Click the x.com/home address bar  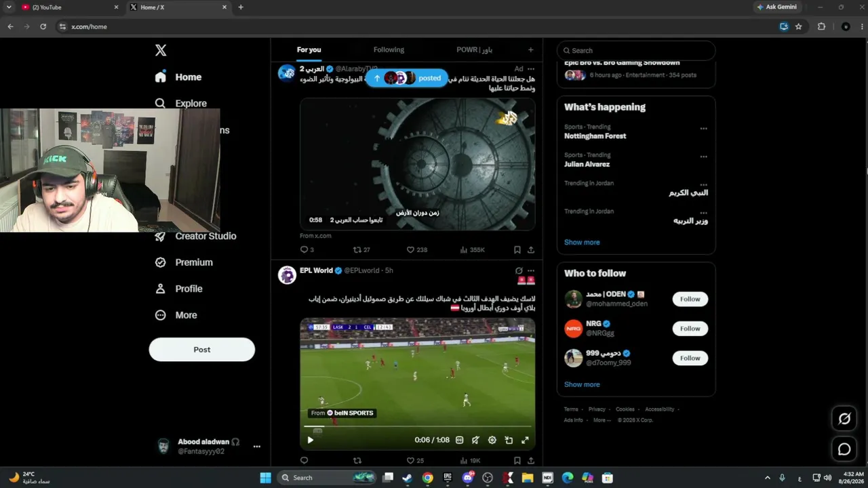point(414,26)
